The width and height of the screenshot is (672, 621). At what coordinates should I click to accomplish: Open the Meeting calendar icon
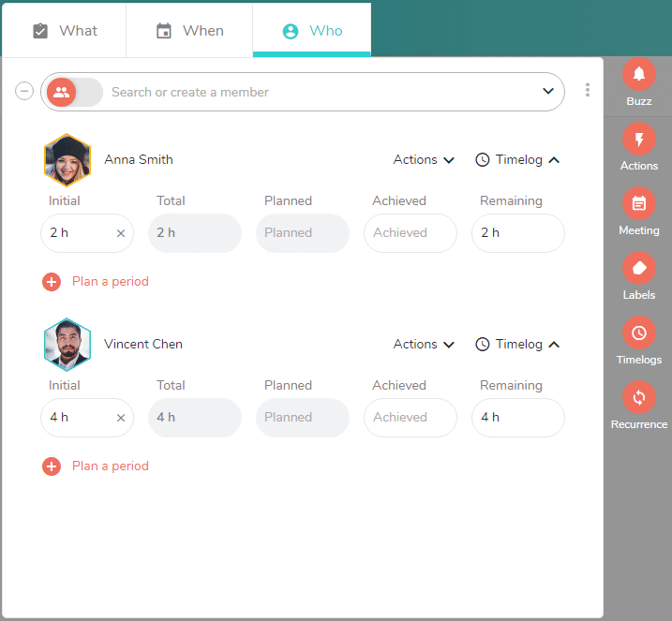tap(638, 203)
